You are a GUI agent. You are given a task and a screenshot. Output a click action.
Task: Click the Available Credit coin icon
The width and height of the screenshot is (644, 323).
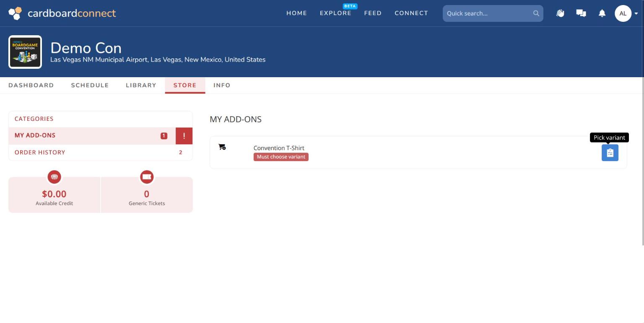(x=54, y=177)
